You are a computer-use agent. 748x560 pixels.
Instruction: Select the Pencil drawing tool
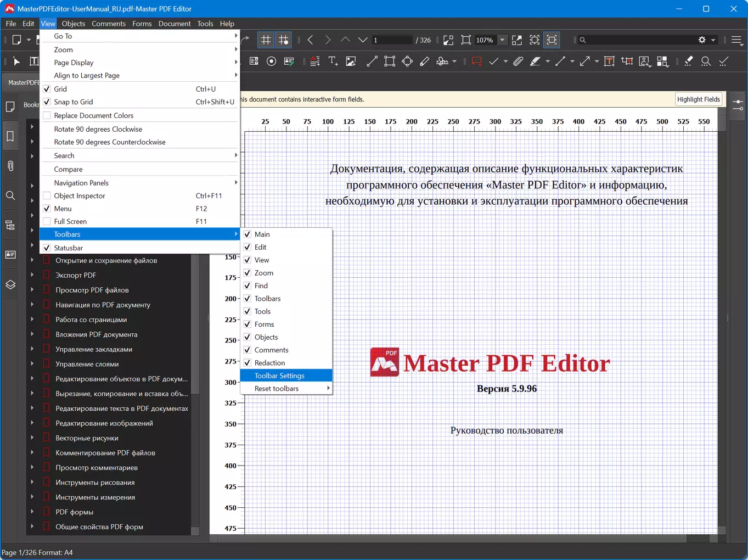425,61
